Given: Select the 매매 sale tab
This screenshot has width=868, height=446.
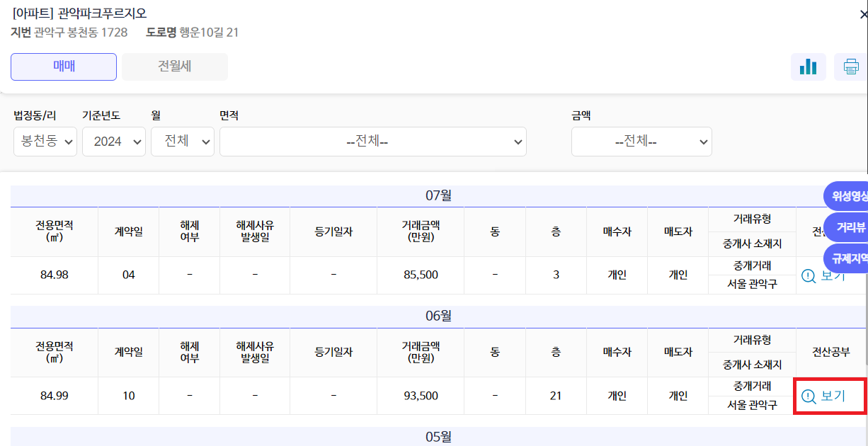Looking at the screenshot, I should coord(63,67).
